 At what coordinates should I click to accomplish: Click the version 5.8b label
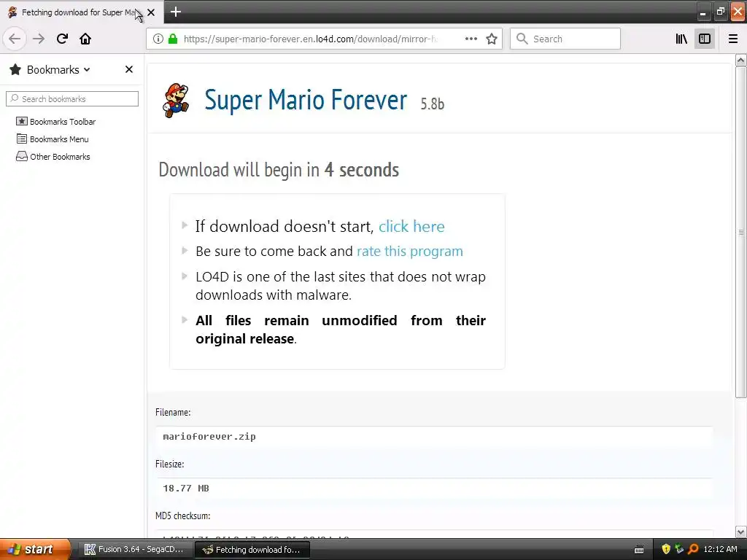point(432,104)
